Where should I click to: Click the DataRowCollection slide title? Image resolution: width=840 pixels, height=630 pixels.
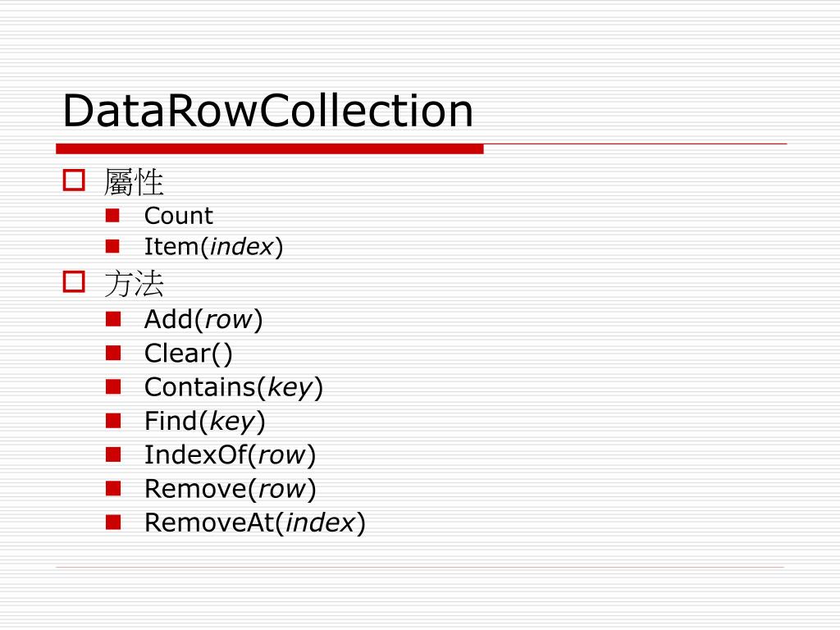point(268,111)
